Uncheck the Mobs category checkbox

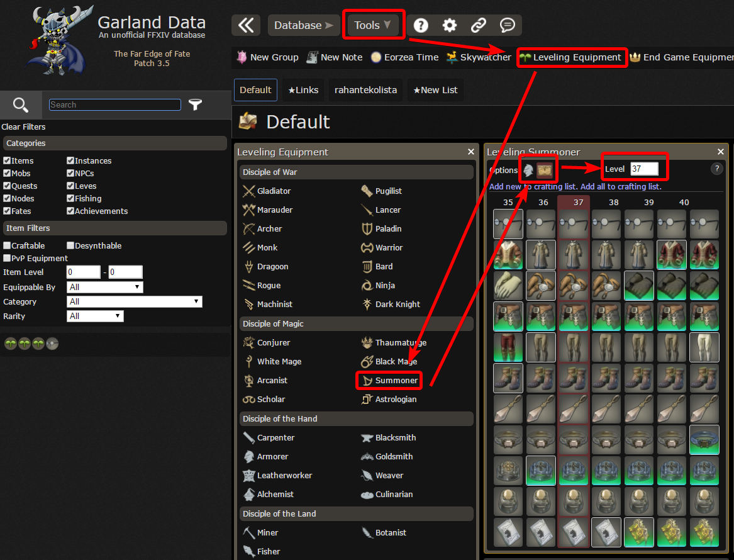point(7,173)
